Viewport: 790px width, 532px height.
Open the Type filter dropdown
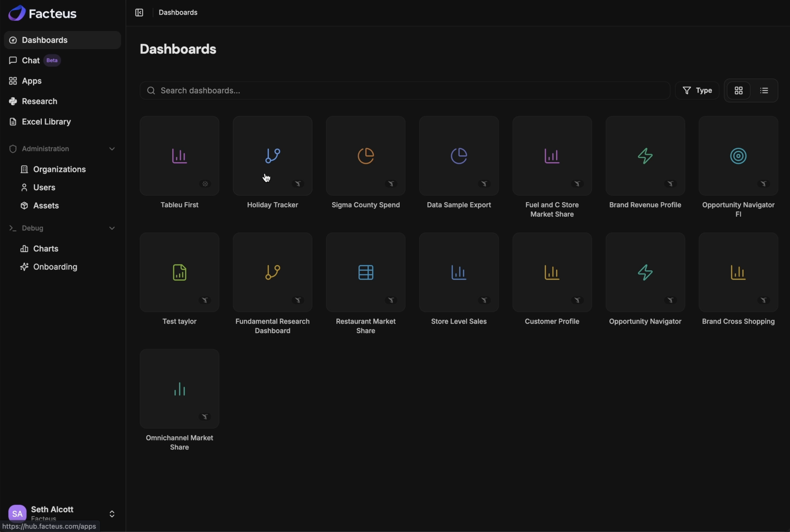pos(697,91)
